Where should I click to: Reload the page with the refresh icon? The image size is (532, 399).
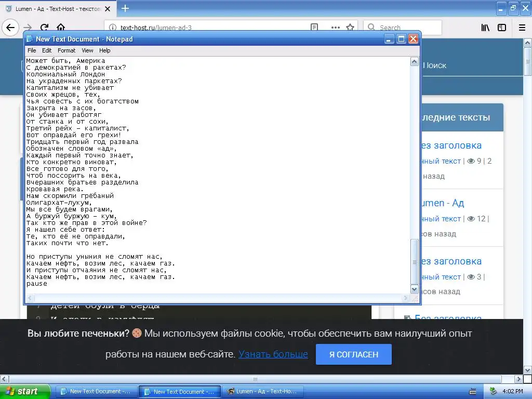click(x=45, y=28)
